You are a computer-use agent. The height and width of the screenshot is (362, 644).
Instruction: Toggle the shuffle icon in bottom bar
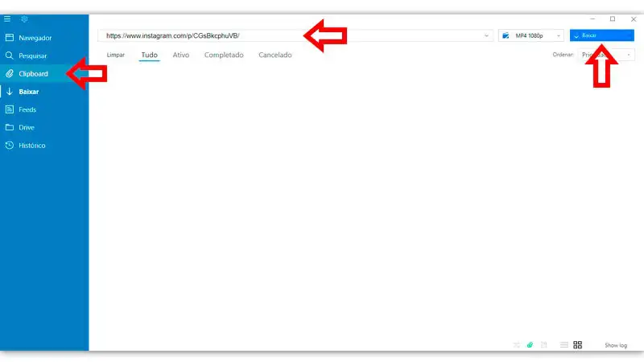click(x=516, y=345)
